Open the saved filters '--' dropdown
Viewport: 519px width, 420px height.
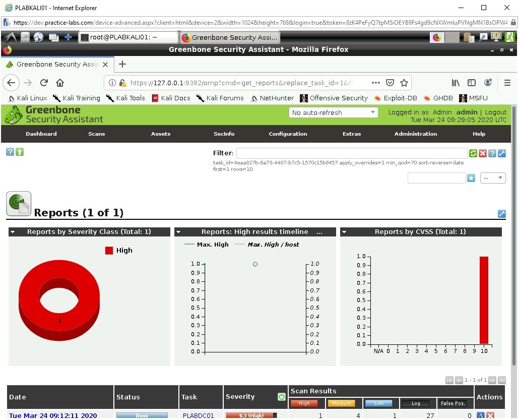pyautogui.click(x=492, y=178)
